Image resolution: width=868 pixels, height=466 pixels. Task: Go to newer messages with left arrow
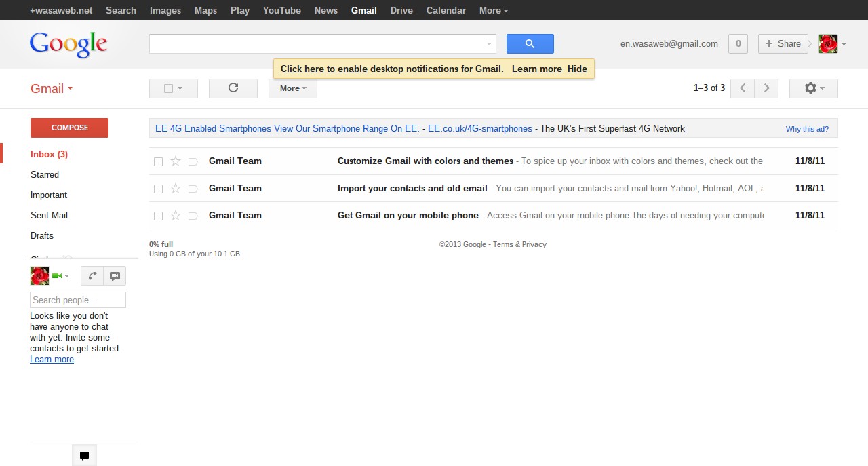[x=743, y=88]
